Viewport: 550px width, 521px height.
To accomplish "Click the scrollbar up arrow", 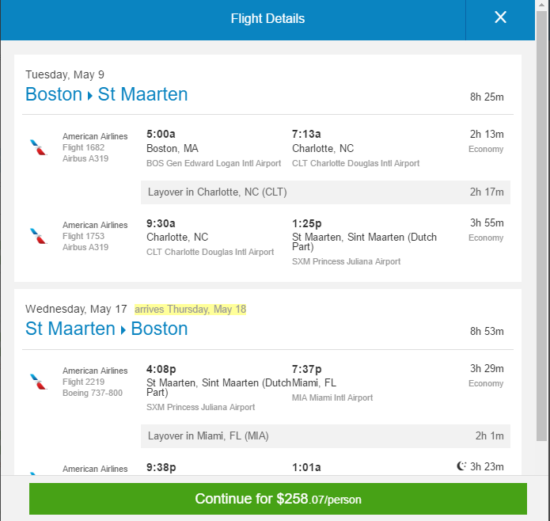I will (x=542, y=5).
